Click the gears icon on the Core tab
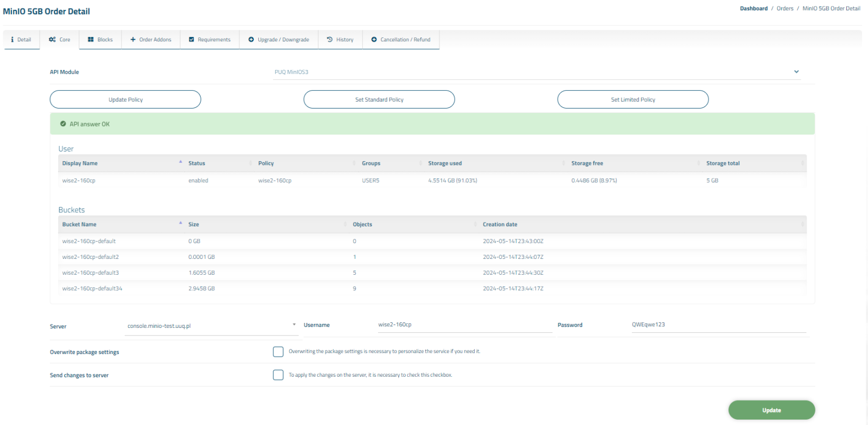868x425 pixels. 52,40
